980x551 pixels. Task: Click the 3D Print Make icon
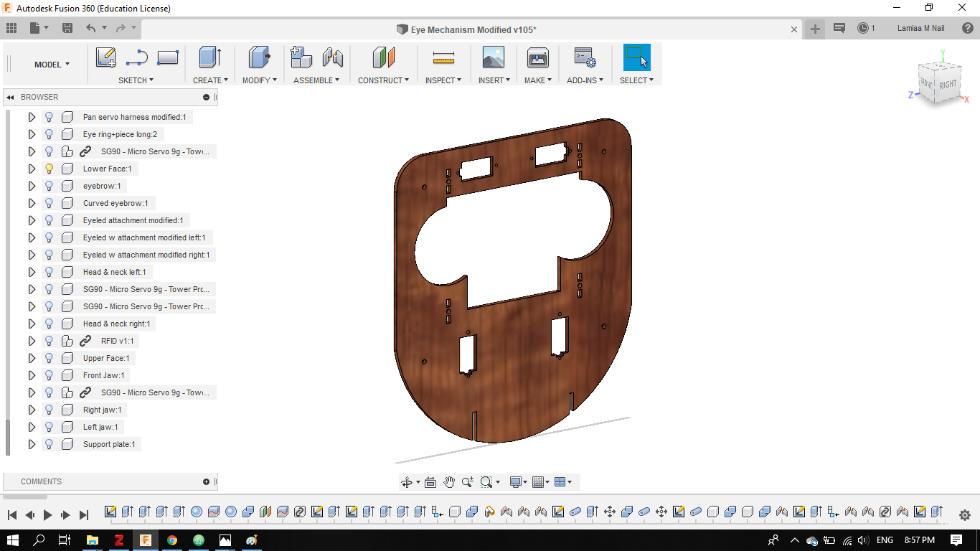[537, 57]
